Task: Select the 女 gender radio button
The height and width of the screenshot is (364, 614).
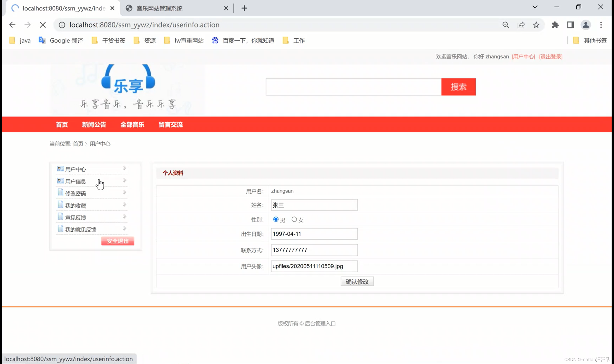Action: coord(294,219)
